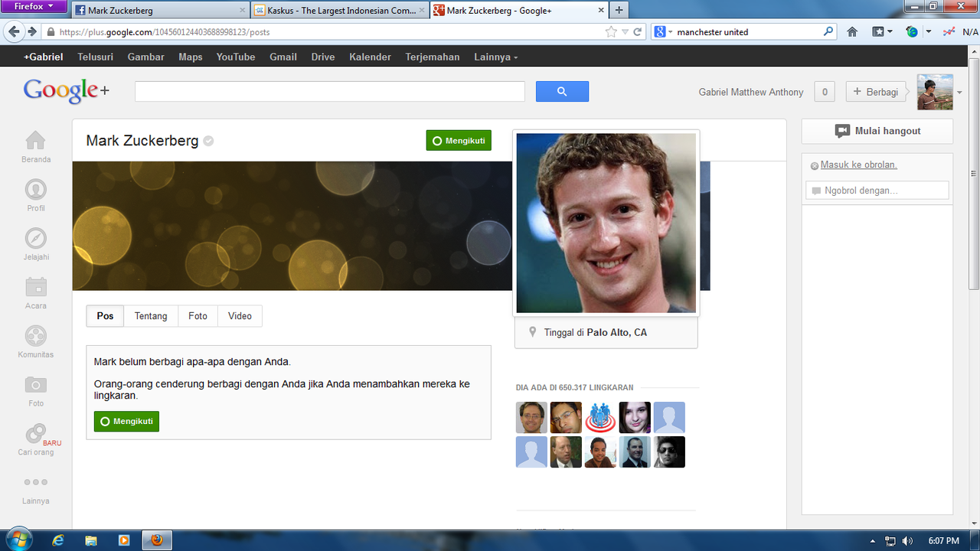Viewport: 980px width, 551px height.
Task: Focus the Google+ search input field
Action: click(x=330, y=91)
